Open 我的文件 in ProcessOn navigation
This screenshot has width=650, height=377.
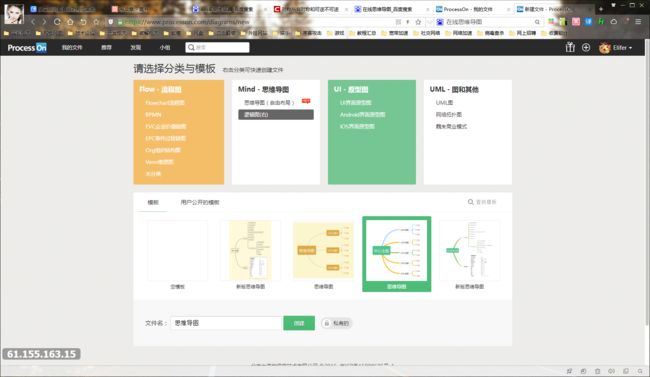[x=72, y=48]
